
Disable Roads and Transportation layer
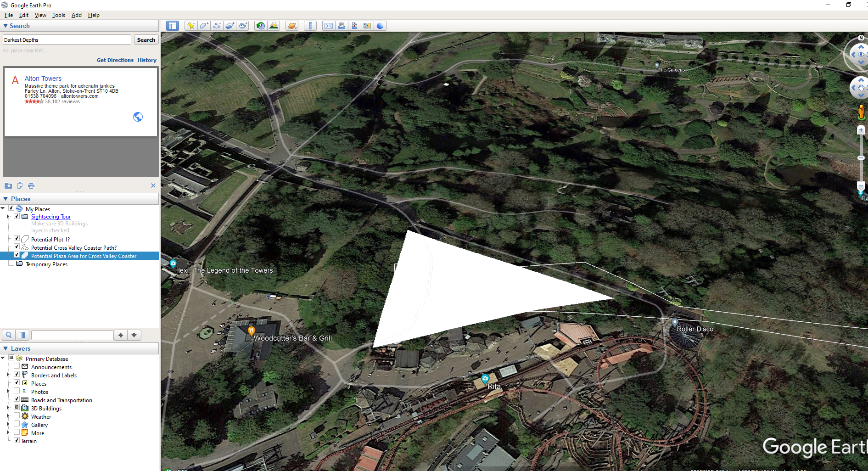pos(17,399)
